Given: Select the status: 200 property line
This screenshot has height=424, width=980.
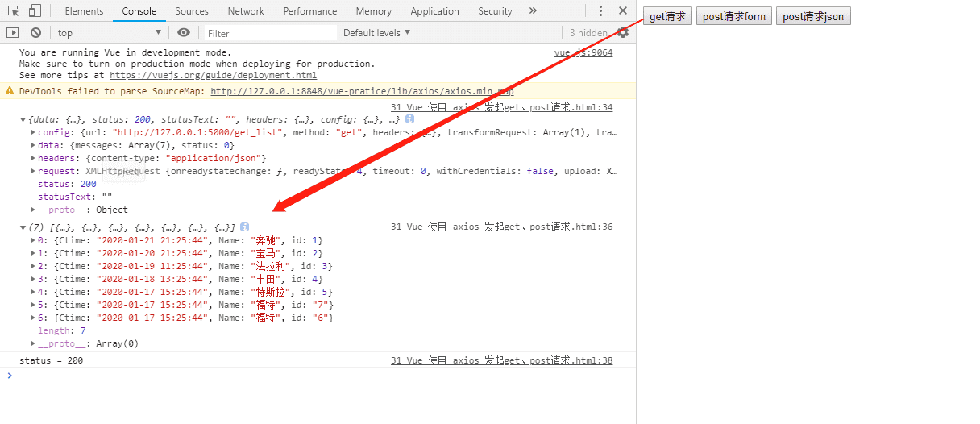Looking at the screenshot, I should click(x=67, y=184).
